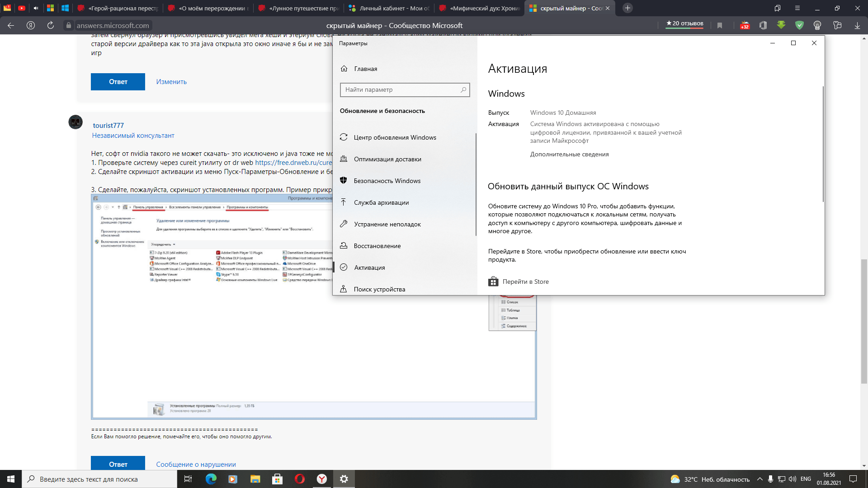Switch to the «О моём перерождении» tab

click(x=208, y=8)
